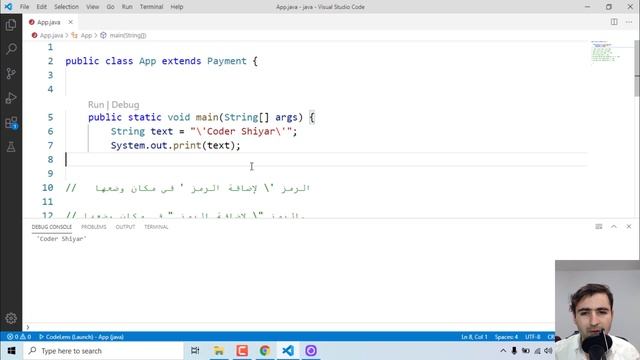
Task: Open the Extensions view
Action: pos(11,122)
